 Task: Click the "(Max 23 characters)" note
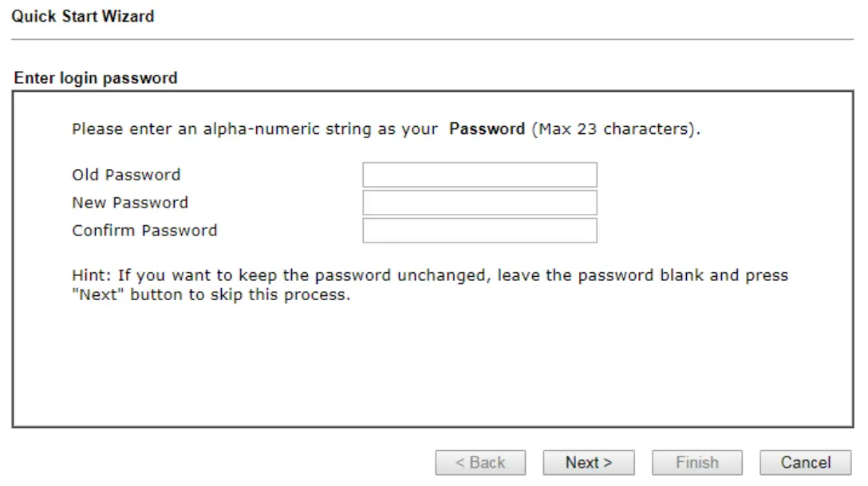pos(616,128)
